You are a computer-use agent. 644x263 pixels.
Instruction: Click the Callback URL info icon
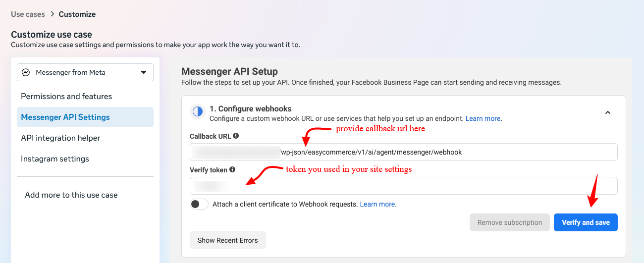click(236, 136)
